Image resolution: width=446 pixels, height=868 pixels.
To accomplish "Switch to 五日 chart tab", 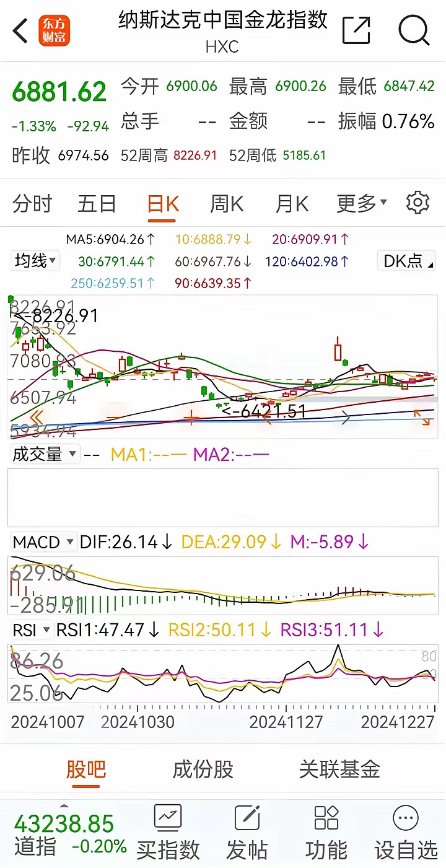I will (x=97, y=203).
